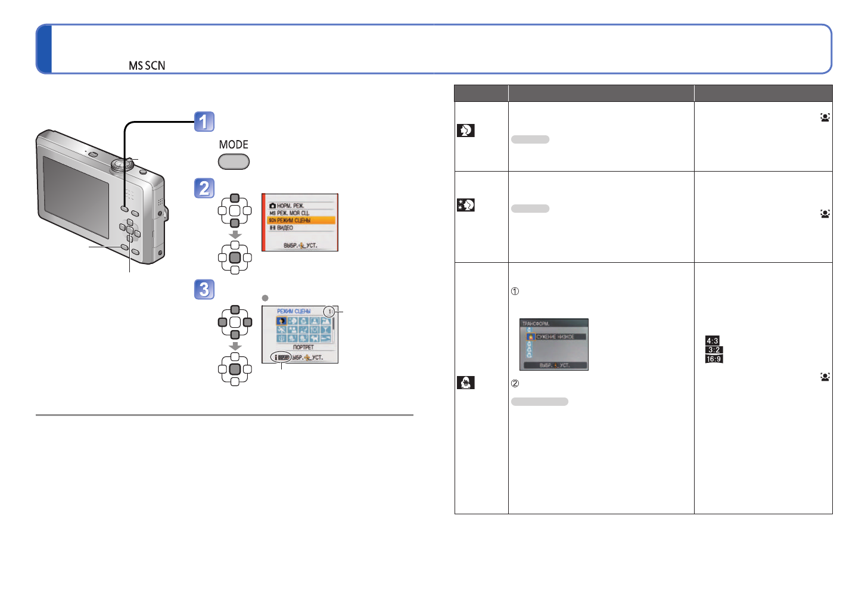Image resolution: width=868 pixels, height=615 pixels.
Task: Select the Portrait scene icon in table
Action: (x=465, y=131)
